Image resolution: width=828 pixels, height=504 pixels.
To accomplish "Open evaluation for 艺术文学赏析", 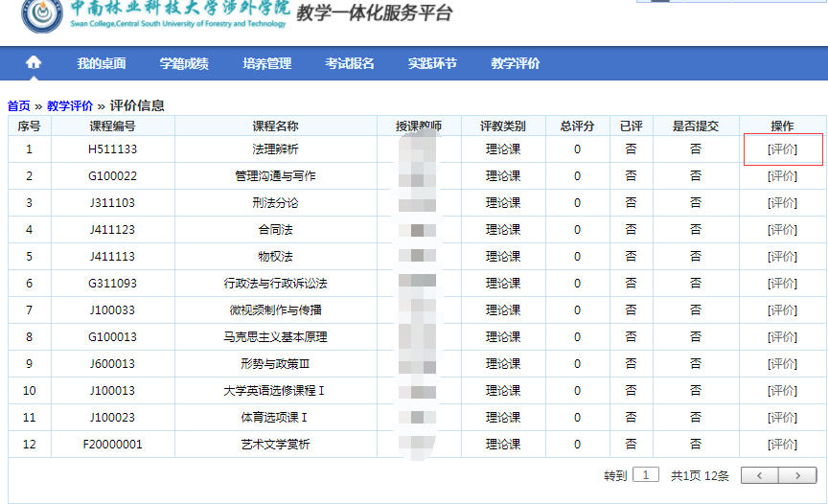I will click(x=782, y=445).
